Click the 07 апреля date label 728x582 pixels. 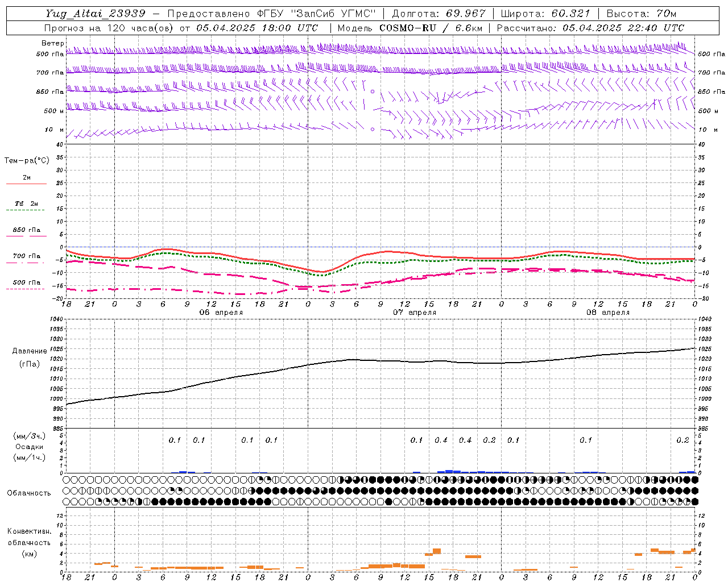415,313
